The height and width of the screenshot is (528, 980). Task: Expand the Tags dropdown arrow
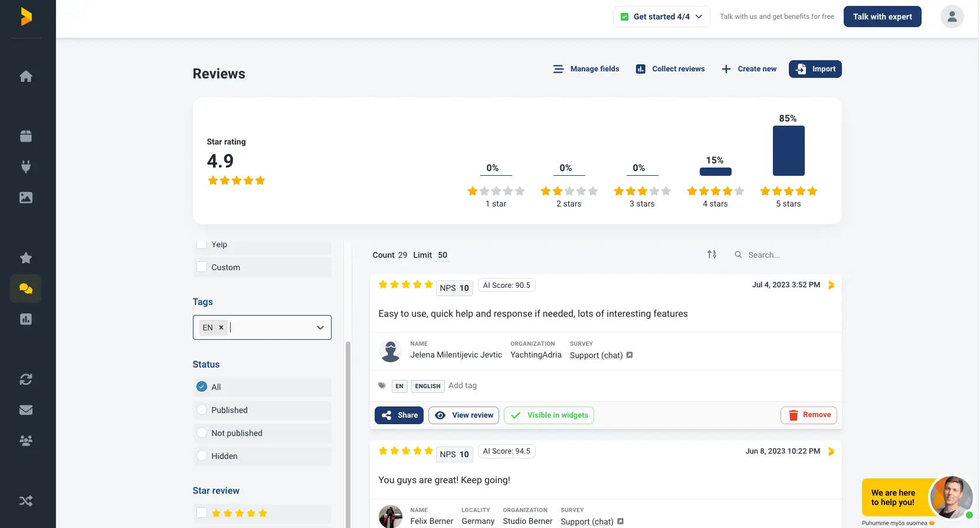click(x=320, y=327)
